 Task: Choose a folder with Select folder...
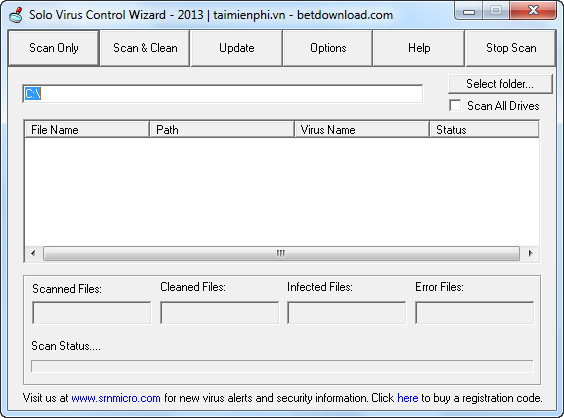(500, 84)
